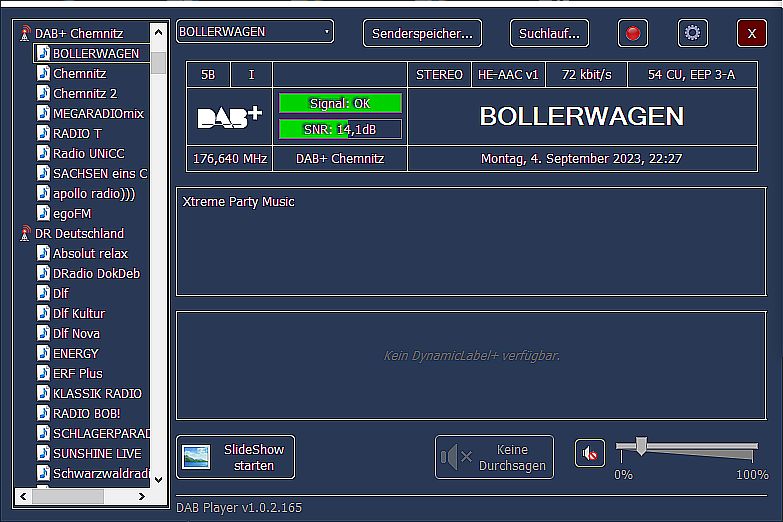This screenshot has width=783, height=522.
Task: Select the DR Deutschland ensemble node
Action: pyautogui.click(x=79, y=233)
